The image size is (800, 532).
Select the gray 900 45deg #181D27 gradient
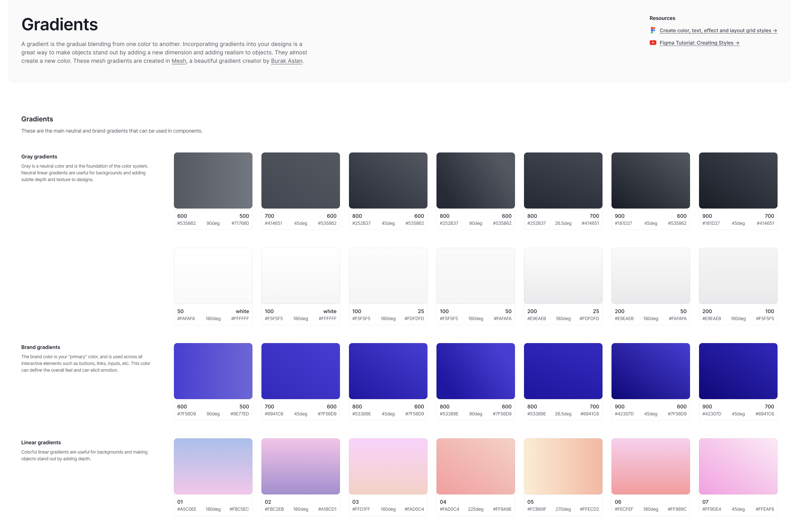point(650,180)
